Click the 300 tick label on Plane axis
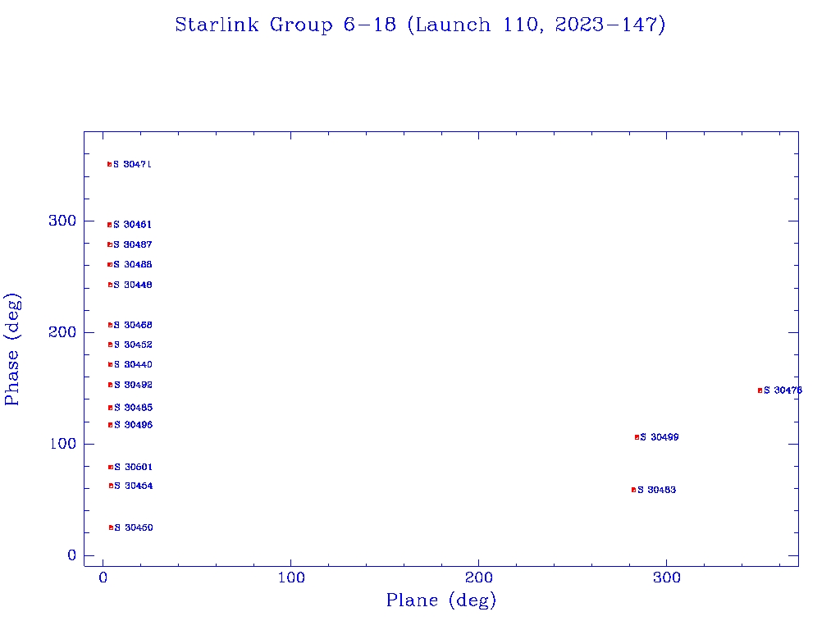This screenshot has height=630, width=840. point(666,577)
